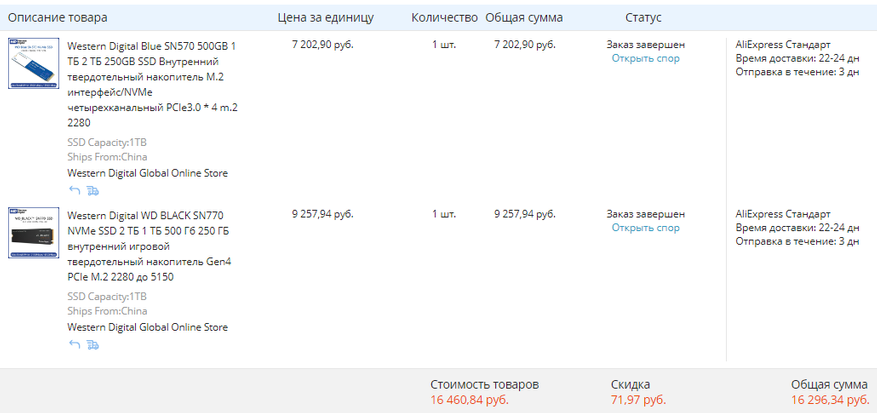The width and height of the screenshot is (877, 413).
Task: Click the "Количество" column header
Action: 444,18
